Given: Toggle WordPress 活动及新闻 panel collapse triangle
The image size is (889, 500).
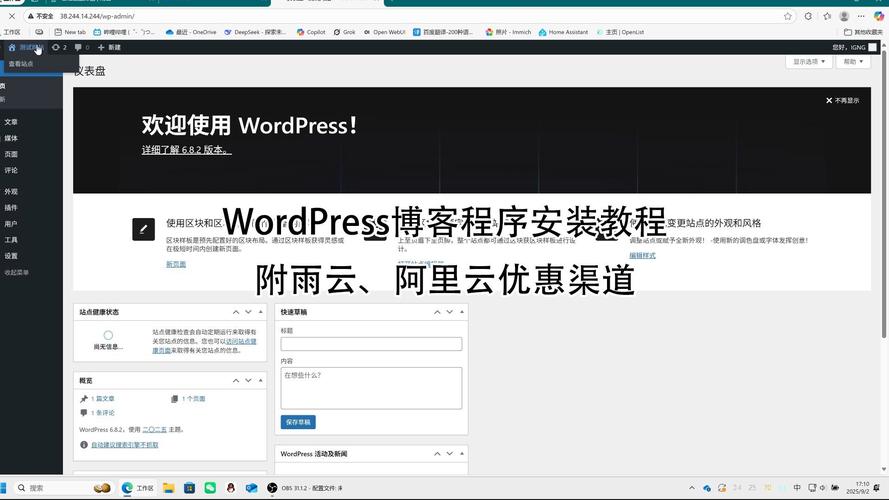Looking at the screenshot, I should pos(462,454).
